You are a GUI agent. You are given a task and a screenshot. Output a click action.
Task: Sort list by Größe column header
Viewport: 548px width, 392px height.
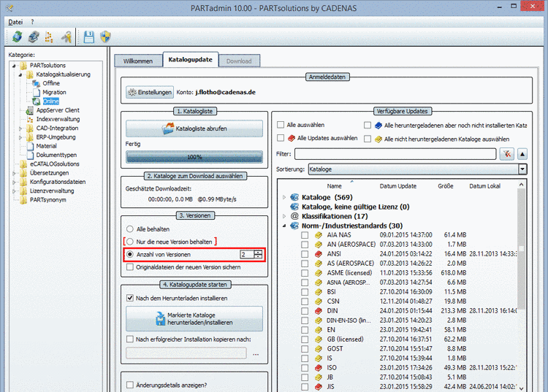point(445,186)
